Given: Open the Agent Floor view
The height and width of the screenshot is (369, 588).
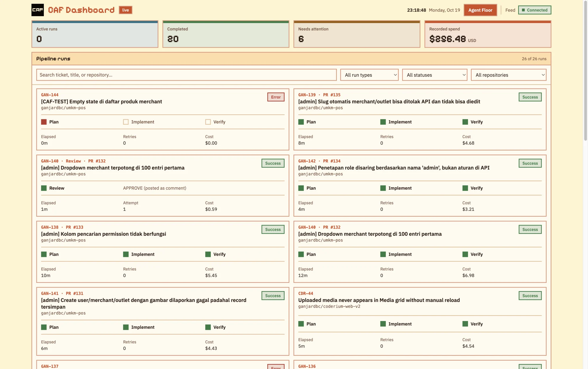Looking at the screenshot, I should [480, 10].
